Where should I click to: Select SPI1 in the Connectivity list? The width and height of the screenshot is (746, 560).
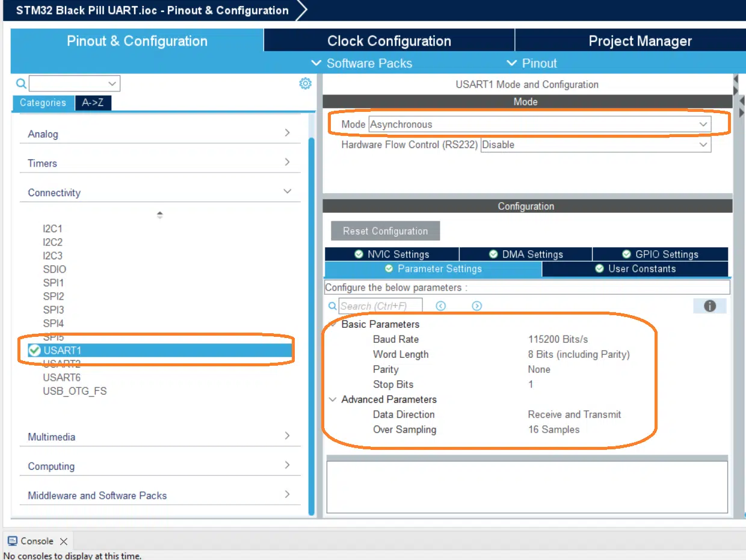(54, 283)
